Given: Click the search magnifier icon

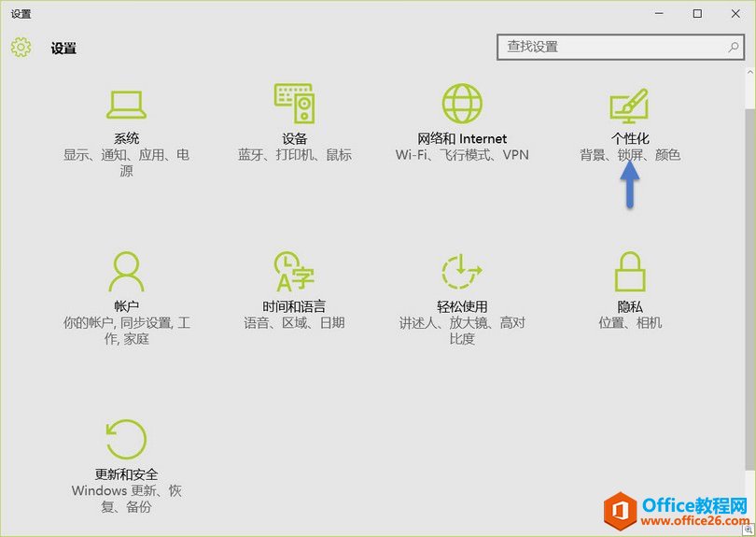Looking at the screenshot, I should point(734,47).
